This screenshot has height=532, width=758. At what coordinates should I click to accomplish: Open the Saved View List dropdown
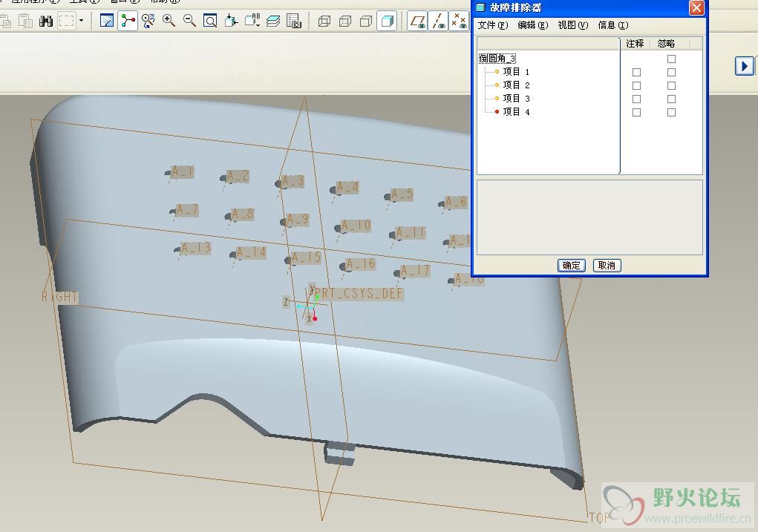pos(252,21)
